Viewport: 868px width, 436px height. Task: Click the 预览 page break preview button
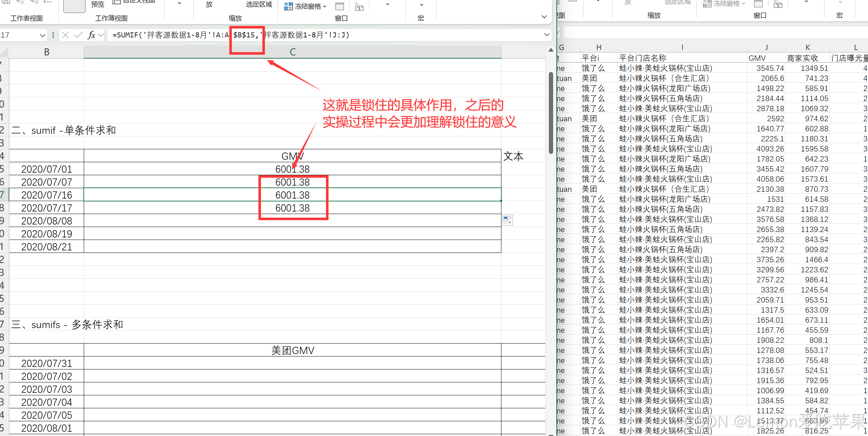coord(97,4)
